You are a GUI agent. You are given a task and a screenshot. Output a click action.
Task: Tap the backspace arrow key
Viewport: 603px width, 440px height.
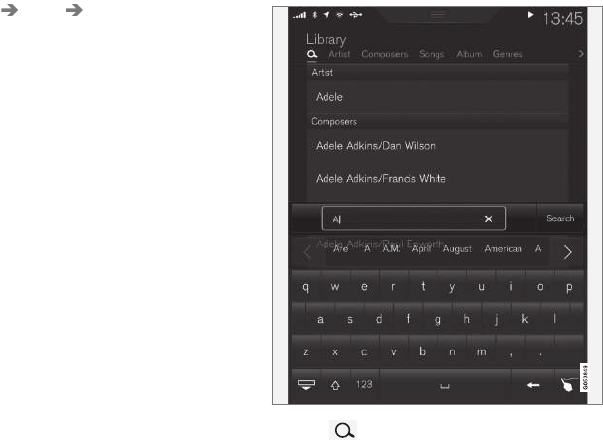(533, 385)
